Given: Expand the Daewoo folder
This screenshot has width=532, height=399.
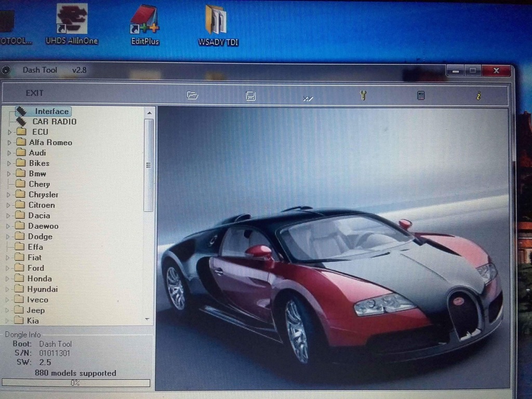Looking at the screenshot, I should click(8, 227).
